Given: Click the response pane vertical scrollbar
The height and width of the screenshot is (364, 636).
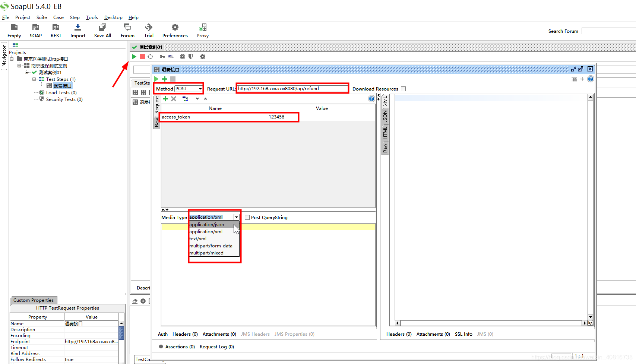Looking at the screenshot, I should click(x=591, y=207).
